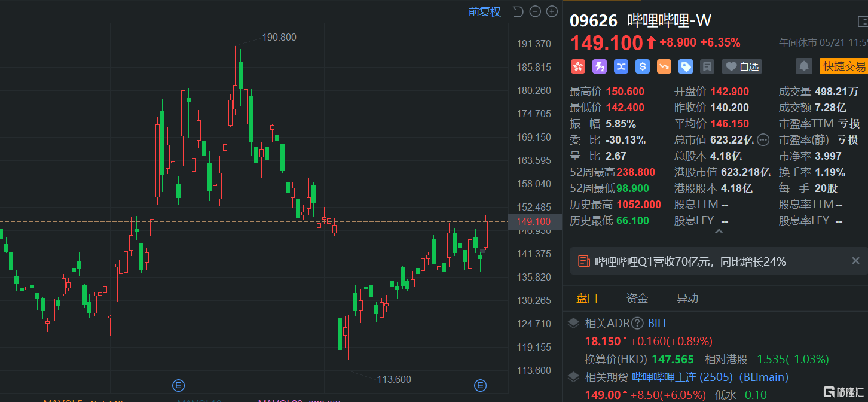Switch to the 资金 tab

637,298
